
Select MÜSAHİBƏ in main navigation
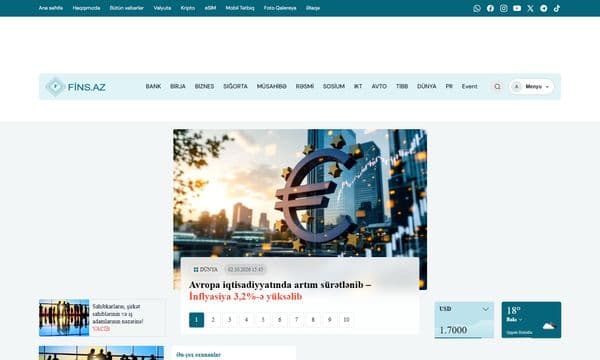click(x=272, y=86)
